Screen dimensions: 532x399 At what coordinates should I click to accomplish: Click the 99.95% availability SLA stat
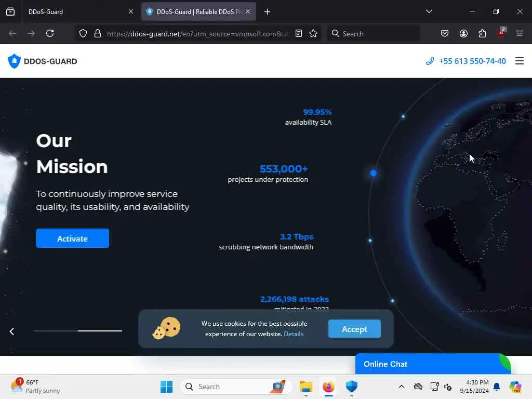click(308, 117)
